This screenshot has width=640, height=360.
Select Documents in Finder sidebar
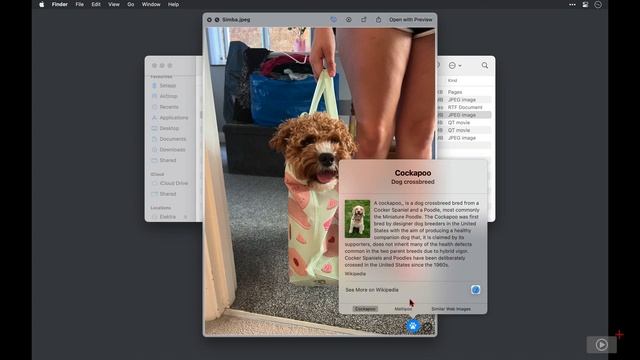pyautogui.click(x=173, y=139)
